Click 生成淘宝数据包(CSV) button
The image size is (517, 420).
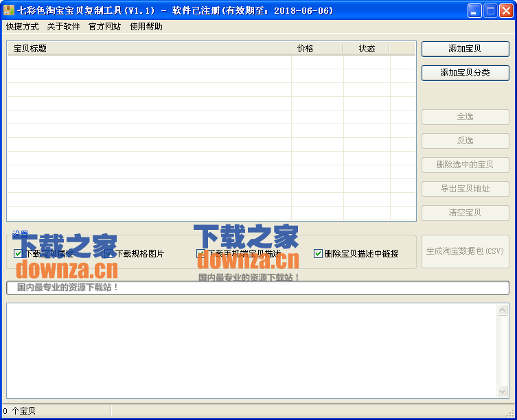466,252
